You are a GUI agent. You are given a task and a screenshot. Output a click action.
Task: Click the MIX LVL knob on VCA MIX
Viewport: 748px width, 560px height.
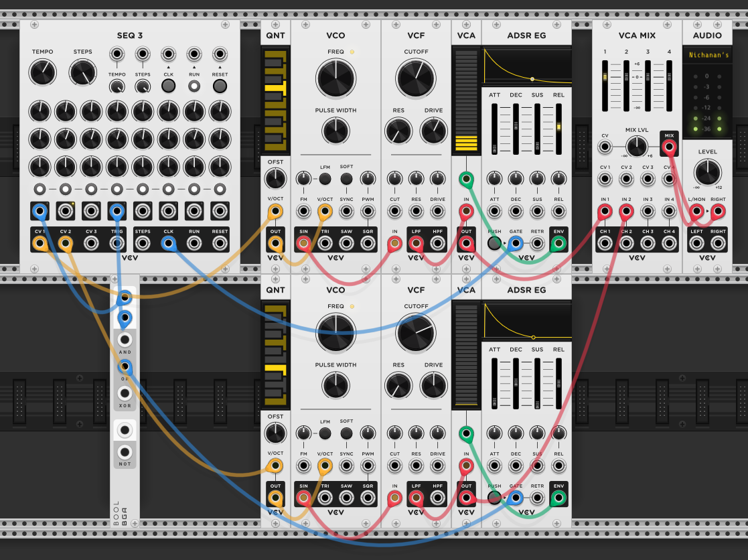coord(636,147)
